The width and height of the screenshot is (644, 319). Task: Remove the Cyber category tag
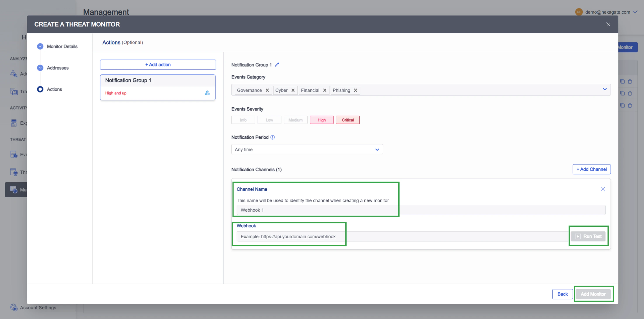click(293, 90)
